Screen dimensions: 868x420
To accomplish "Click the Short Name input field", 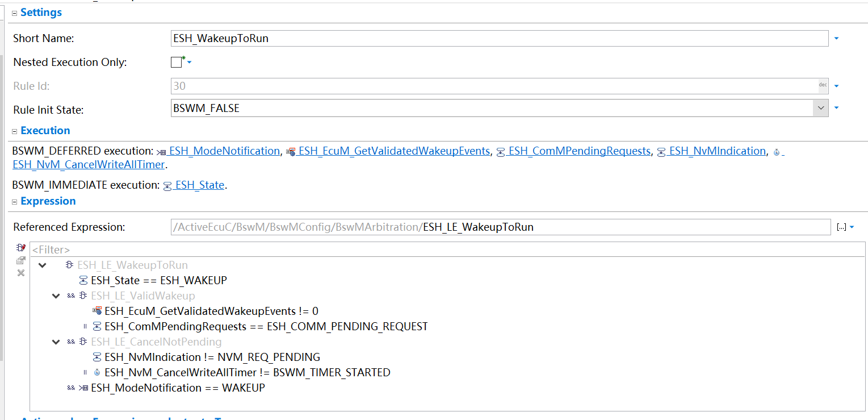I will point(500,38).
